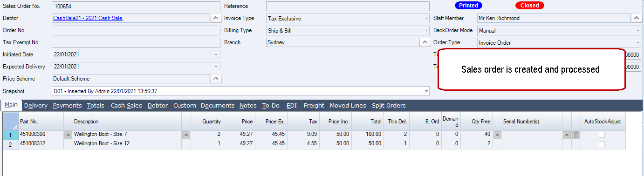Image resolution: width=644 pixels, height=176 pixels.
Task: Select row header 1 in the grid
Action: pos(10,135)
